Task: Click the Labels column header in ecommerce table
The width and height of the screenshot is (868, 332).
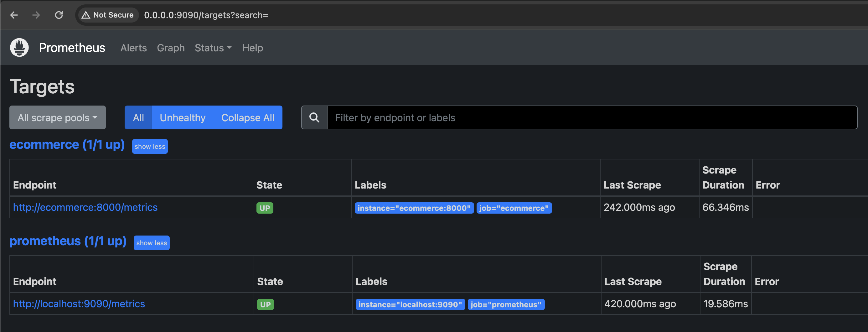Action: [x=370, y=185]
